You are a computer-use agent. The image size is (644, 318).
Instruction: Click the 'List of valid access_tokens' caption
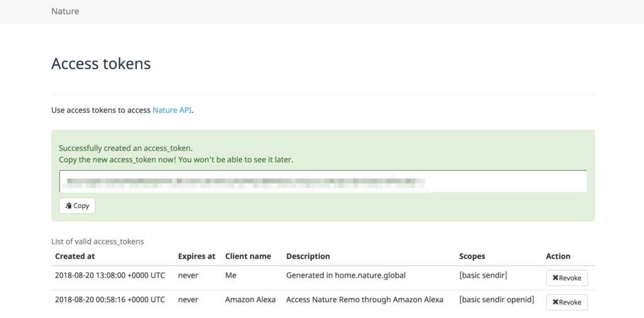(x=97, y=241)
